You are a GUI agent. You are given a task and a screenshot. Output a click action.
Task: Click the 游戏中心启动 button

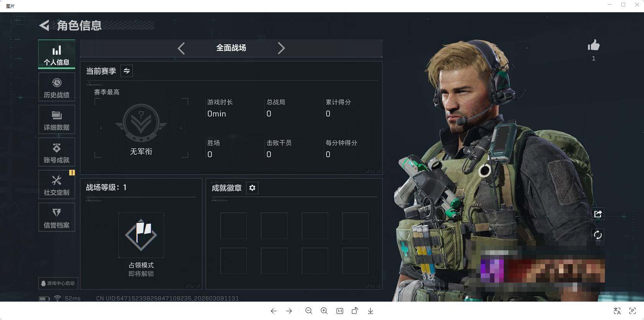[x=58, y=283]
